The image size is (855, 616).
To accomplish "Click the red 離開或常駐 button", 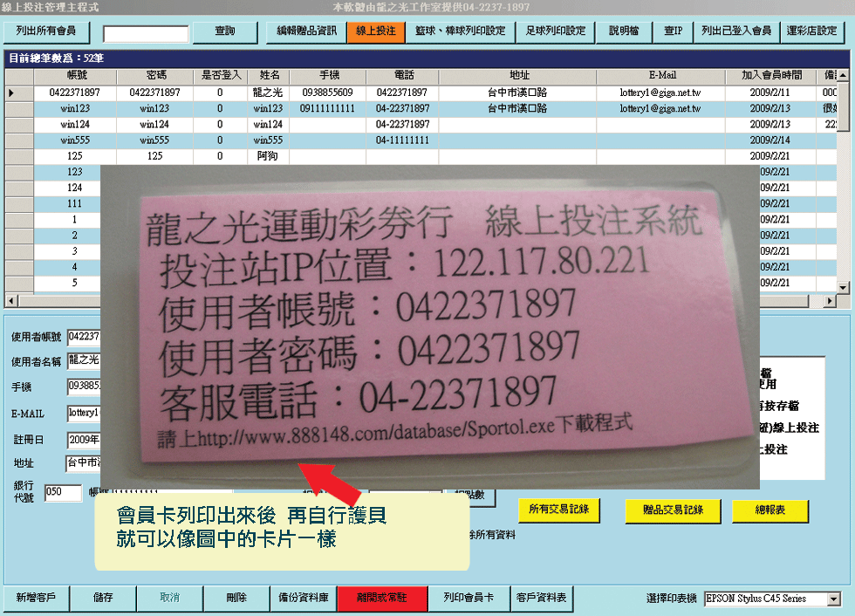I will (382, 599).
